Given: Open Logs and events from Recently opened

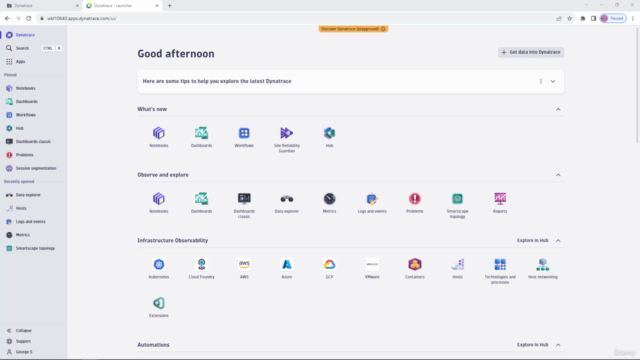Looking at the screenshot, I should 33,222.
